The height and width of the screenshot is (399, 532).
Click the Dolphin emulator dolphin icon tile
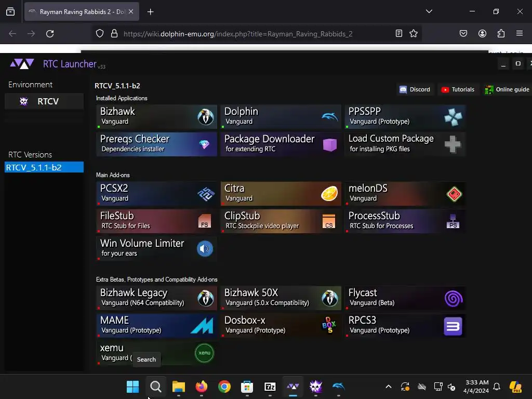click(x=329, y=117)
